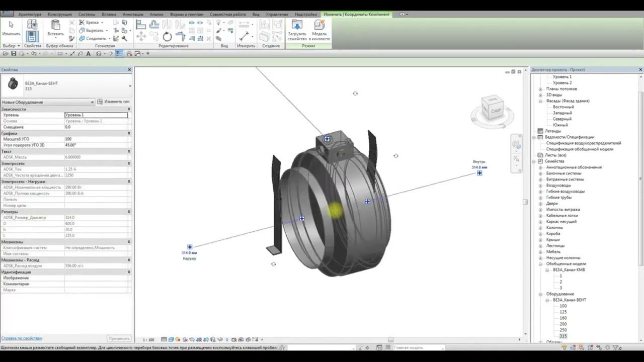Choose the Соединить join geometry tool
Viewport: 644px width, 362px height.
pyautogui.click(x=95, y=38)
